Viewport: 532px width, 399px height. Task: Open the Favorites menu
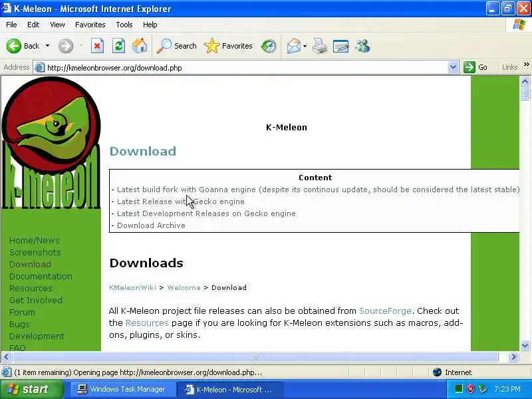(90, 25)
